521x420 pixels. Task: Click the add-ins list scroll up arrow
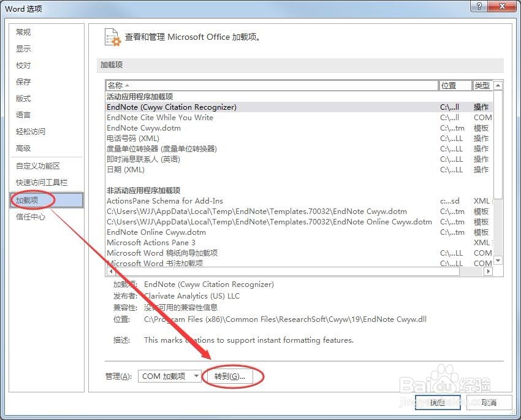pos(498,85)
